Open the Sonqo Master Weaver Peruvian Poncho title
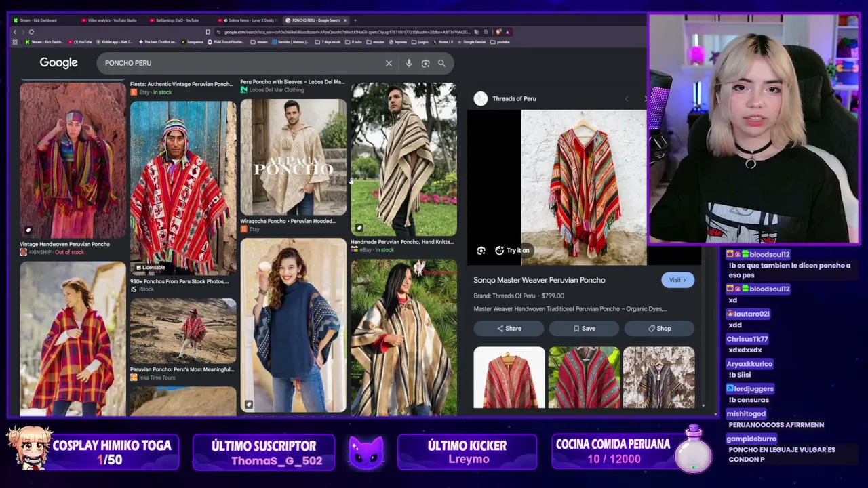This screenshot has width=868, height=488. click(x=539, y=280)
